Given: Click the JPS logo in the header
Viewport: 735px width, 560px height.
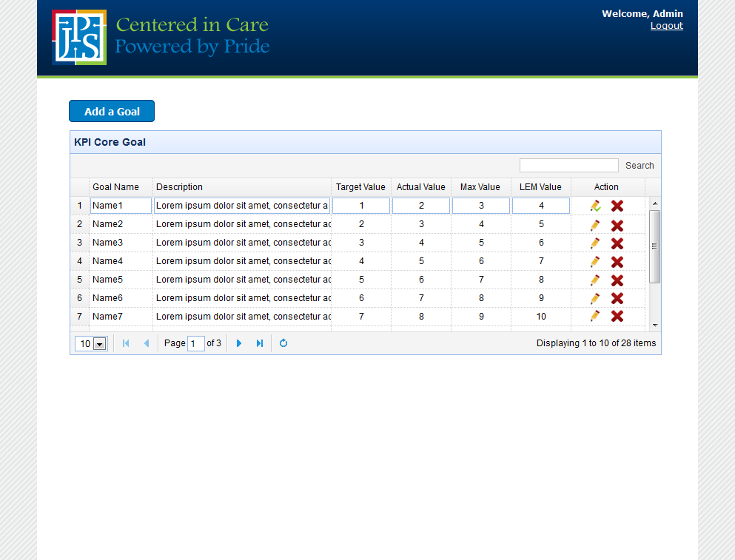Looking at the screenshot, I should coord(79,37).
